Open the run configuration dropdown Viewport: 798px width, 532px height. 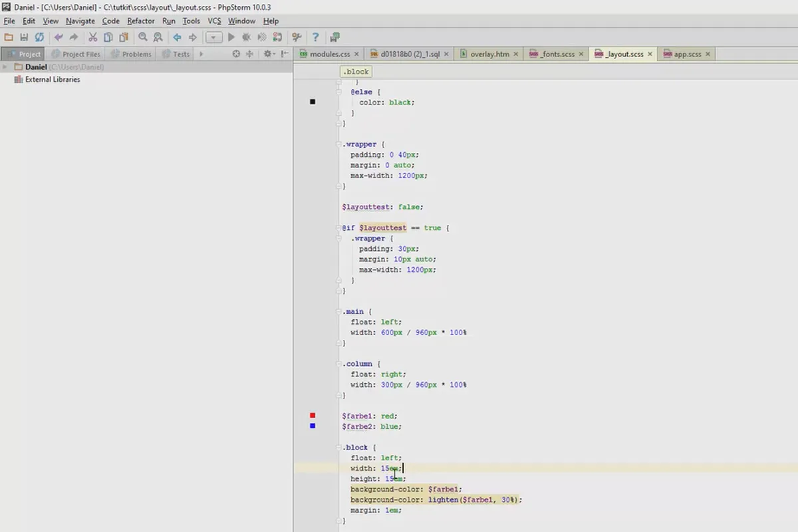pos(213,38)
